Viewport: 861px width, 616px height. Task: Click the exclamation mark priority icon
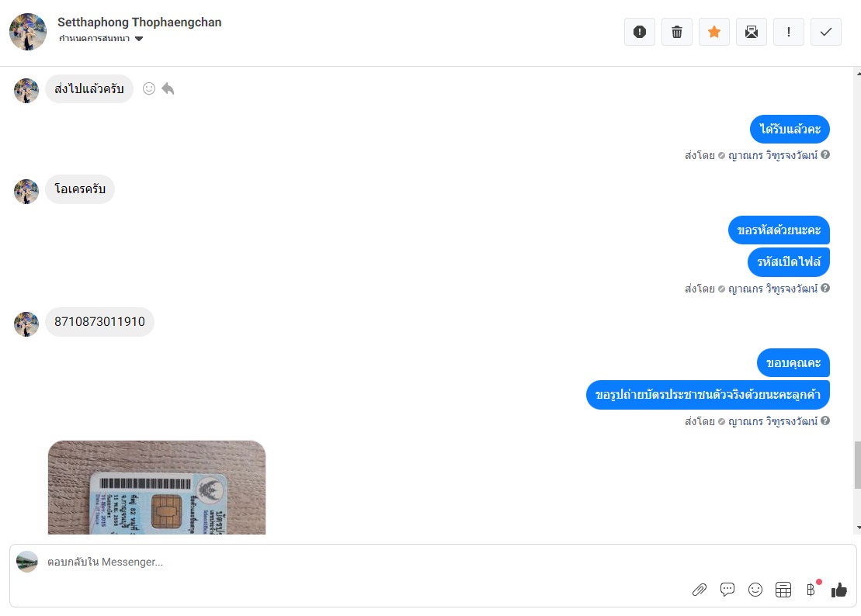[789, 32]
